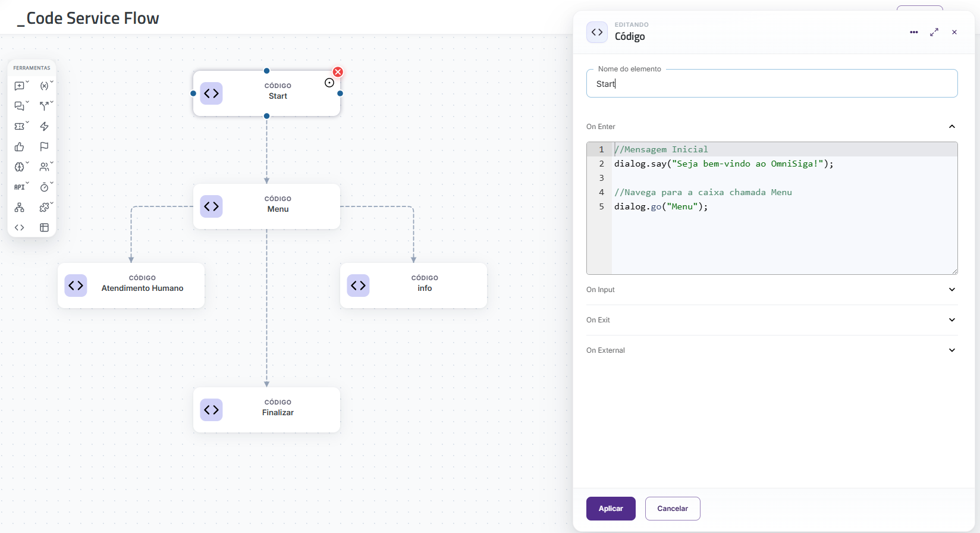The width and height of the screenshot is (980, 533).
Task: Click the dialog.go("Menu") code line
Action: point(661,206)
